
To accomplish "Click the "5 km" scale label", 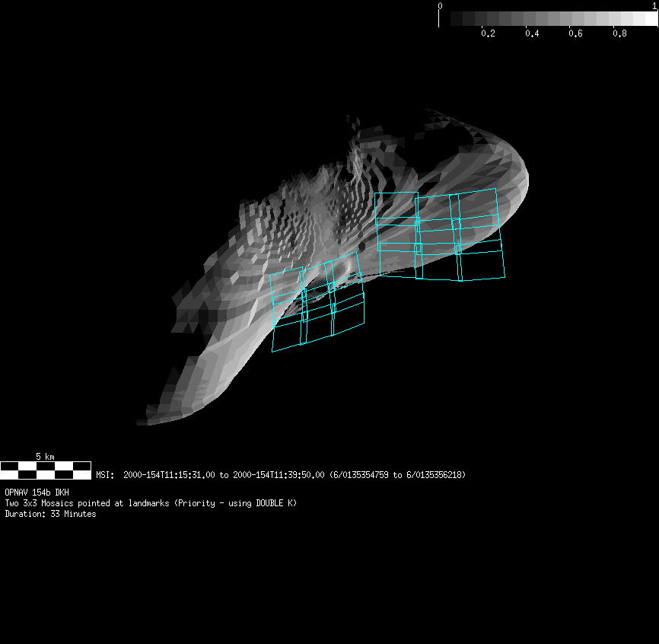I will click(x=45, y=457).
